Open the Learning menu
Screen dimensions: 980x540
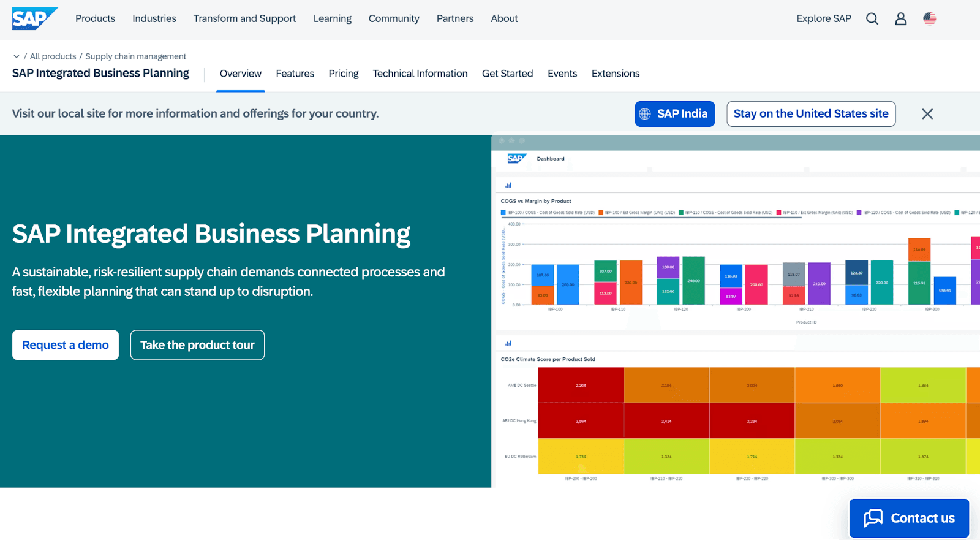click(x=333, y=19)
